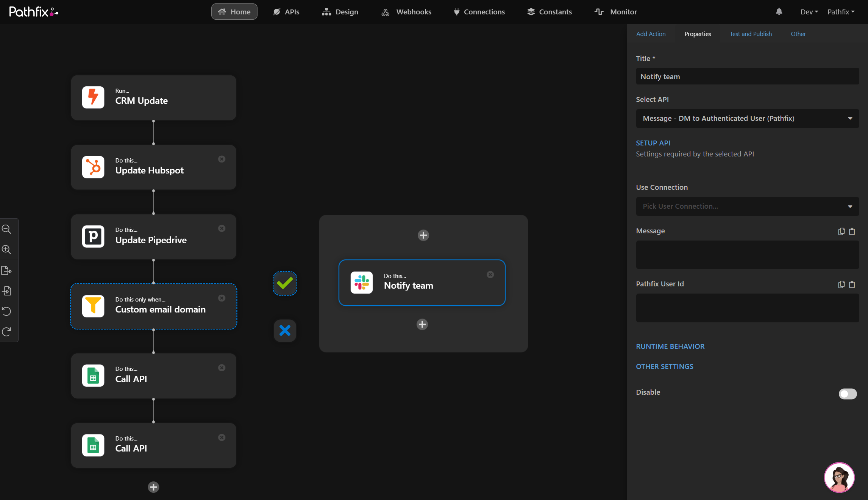Open the Constants section

(550, 12)
